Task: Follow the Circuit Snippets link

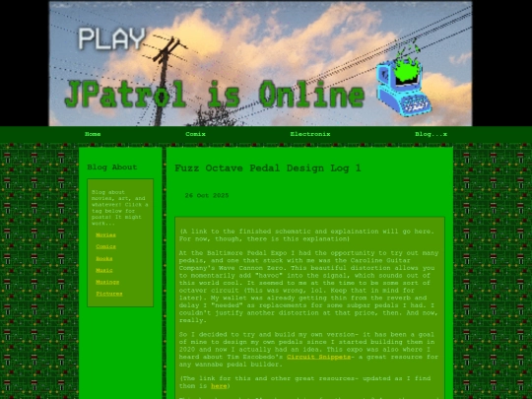Action: [318, 357]
